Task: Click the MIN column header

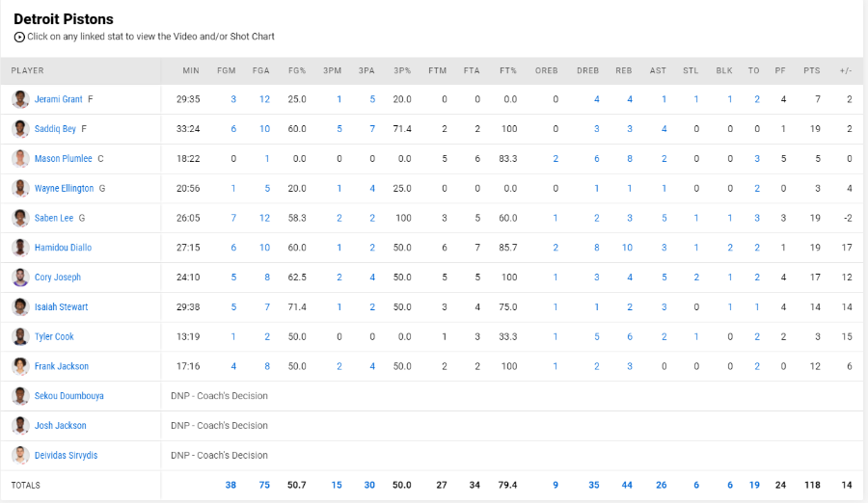Action: [191, 71]
